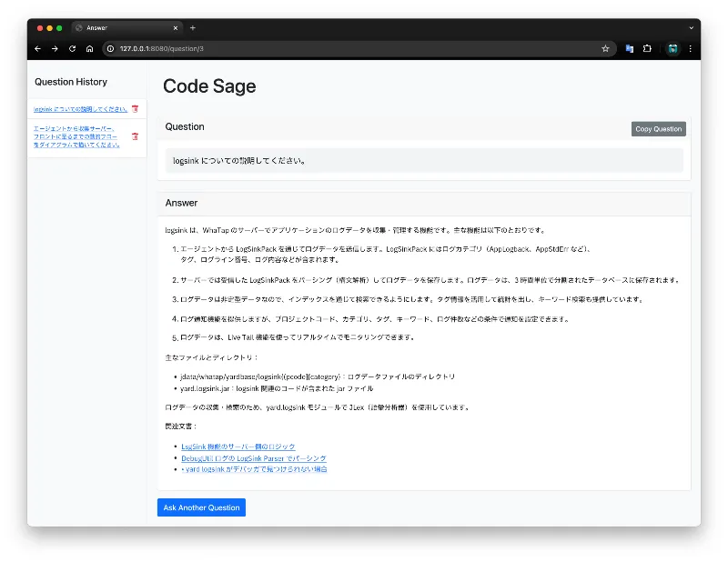This screenshot has height=562, width=728.
Task: Open a new browser tab
Action: [193, 28]
